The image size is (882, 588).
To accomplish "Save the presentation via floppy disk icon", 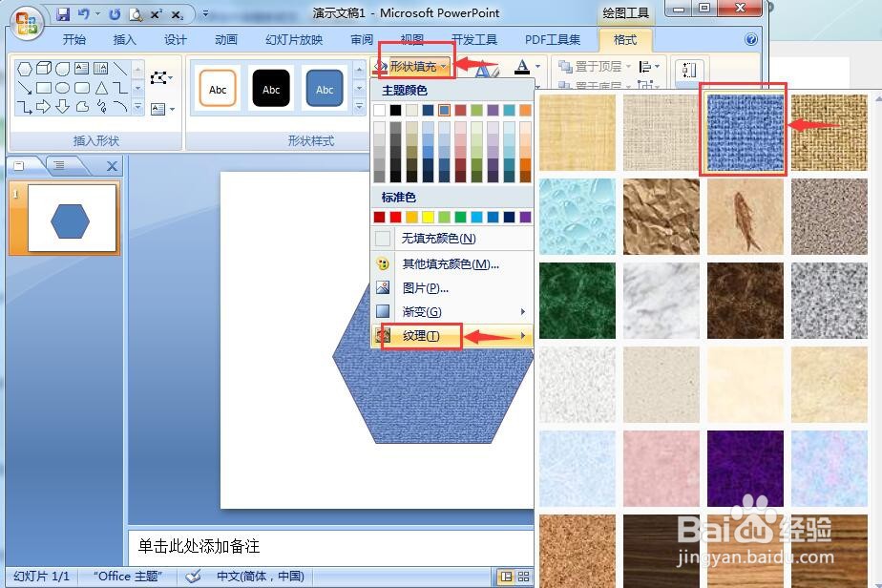I will pyautogui.click(x=63, y=14).
